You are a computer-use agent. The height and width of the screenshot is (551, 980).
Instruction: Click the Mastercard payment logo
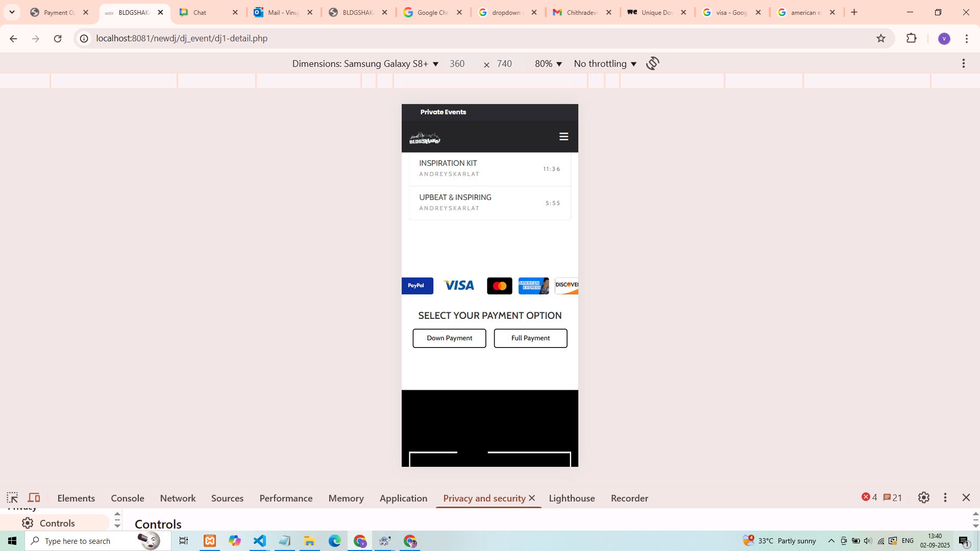pos(499,286)
